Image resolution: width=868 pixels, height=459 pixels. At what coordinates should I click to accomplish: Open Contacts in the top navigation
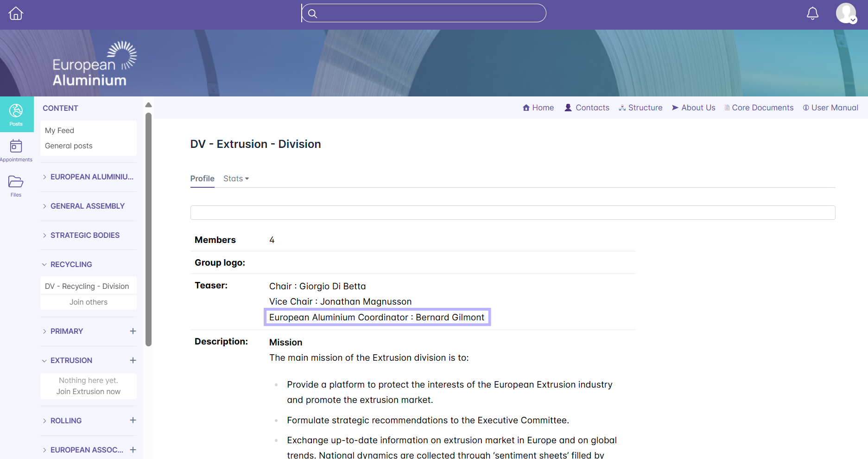click(587, 108)
